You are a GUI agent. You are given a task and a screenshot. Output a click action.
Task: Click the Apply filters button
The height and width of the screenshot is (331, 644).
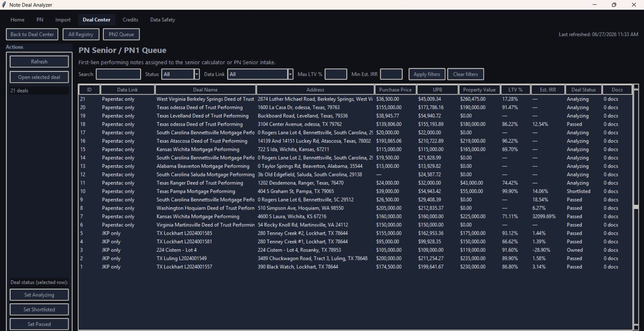[427, 74]
